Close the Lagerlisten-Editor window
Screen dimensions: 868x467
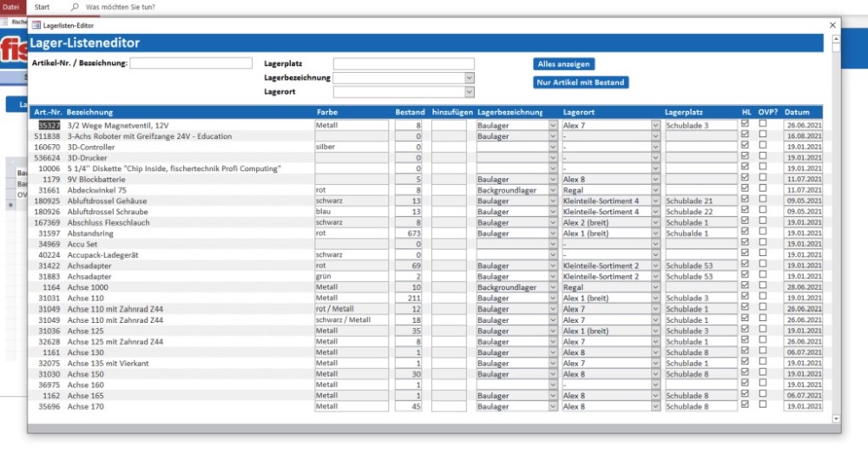click(x=832, y=25)
